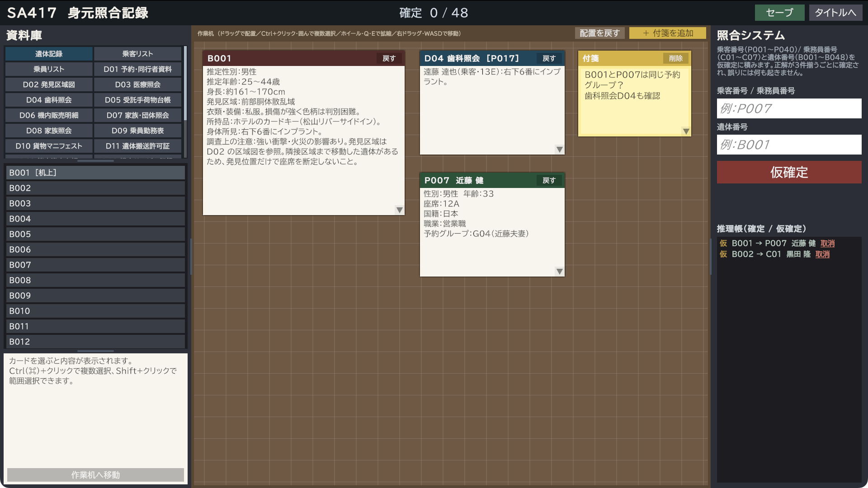Expand the D04 歯科照会 card's arrow
The width and height of the screenshot is (868, 488).
click(559, 150)
